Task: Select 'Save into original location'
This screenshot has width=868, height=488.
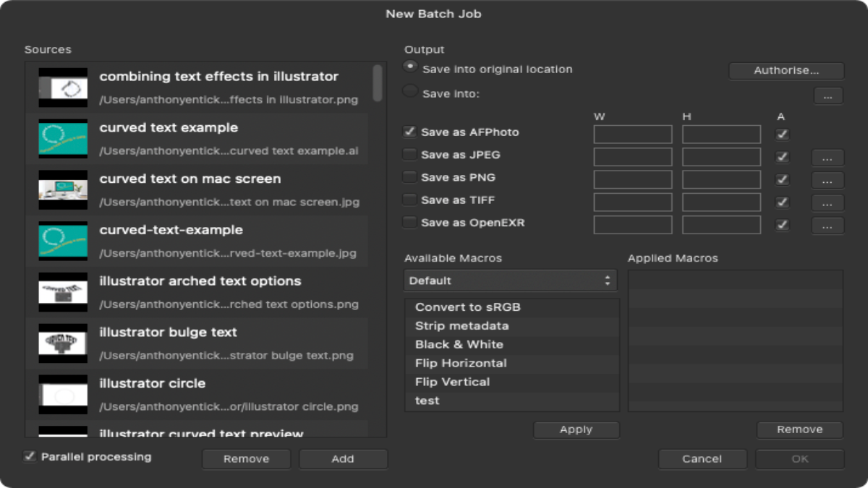Action: (410, 68)
